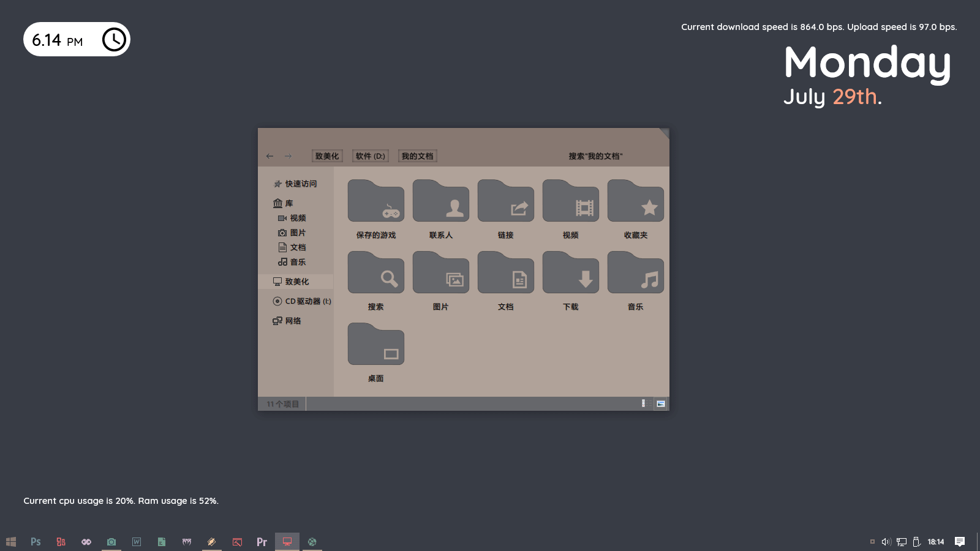This screenshot has height=551, width=980.
Task: Click the 软件 (D:) breadcrumb
Action: tap(371, 156)
